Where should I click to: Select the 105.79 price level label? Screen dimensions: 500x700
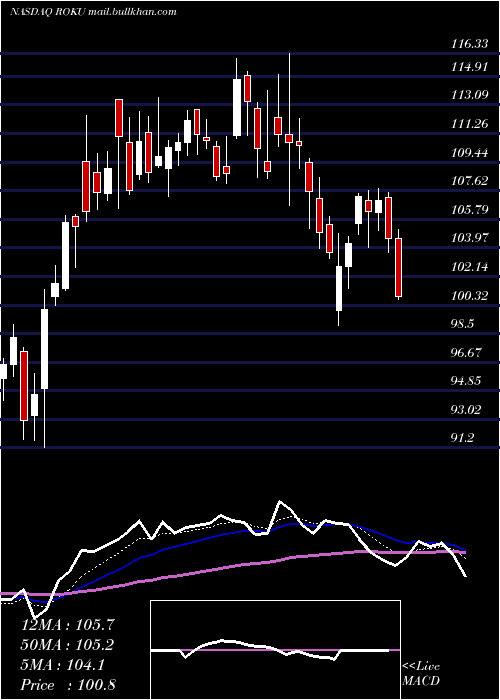(469, 209)
